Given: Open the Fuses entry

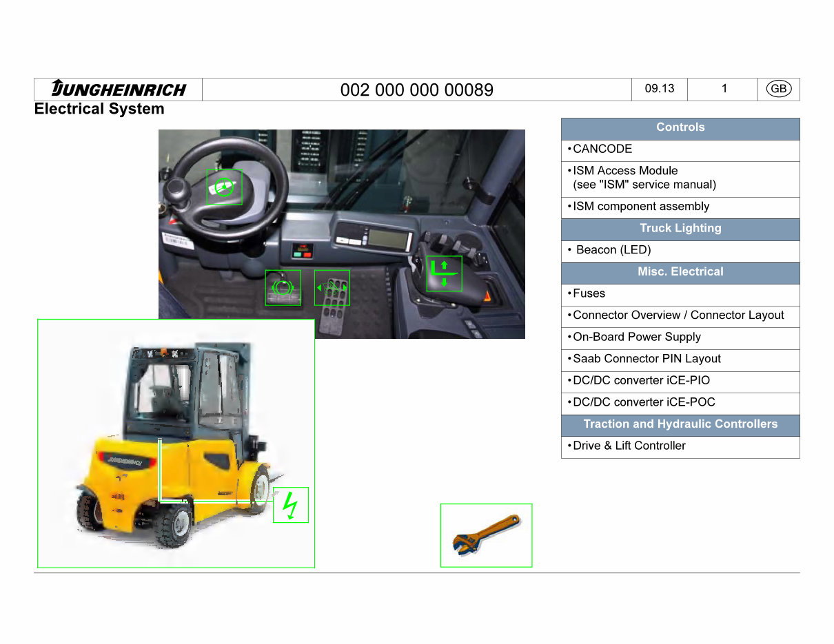Looking at the screenshot, I should click(x=680, y=295).
